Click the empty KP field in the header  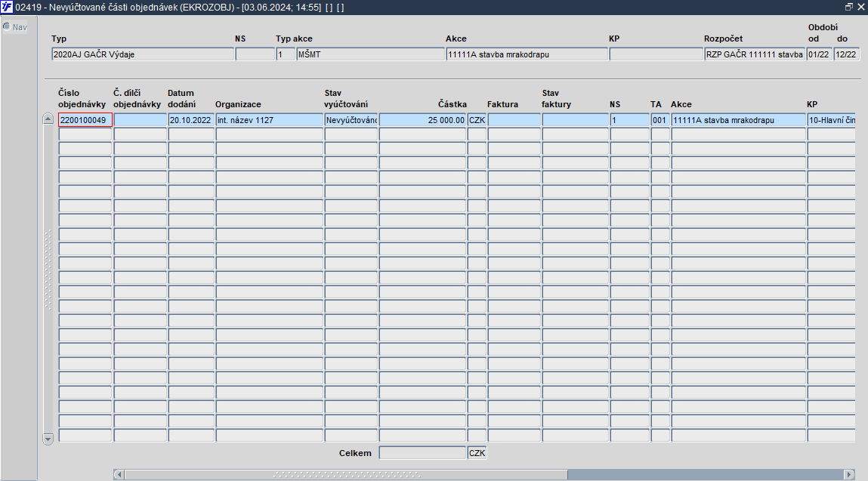[656, 54]
